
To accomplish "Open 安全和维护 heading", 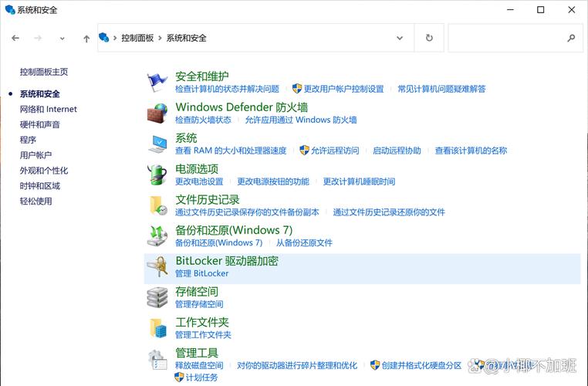I will tap(202, 76).
